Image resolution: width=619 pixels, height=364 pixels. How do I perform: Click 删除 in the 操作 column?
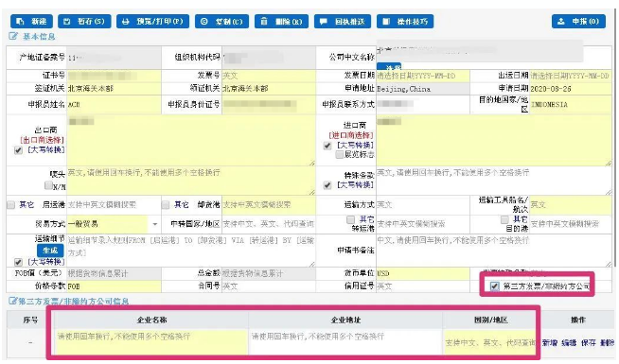click(607, 342)
